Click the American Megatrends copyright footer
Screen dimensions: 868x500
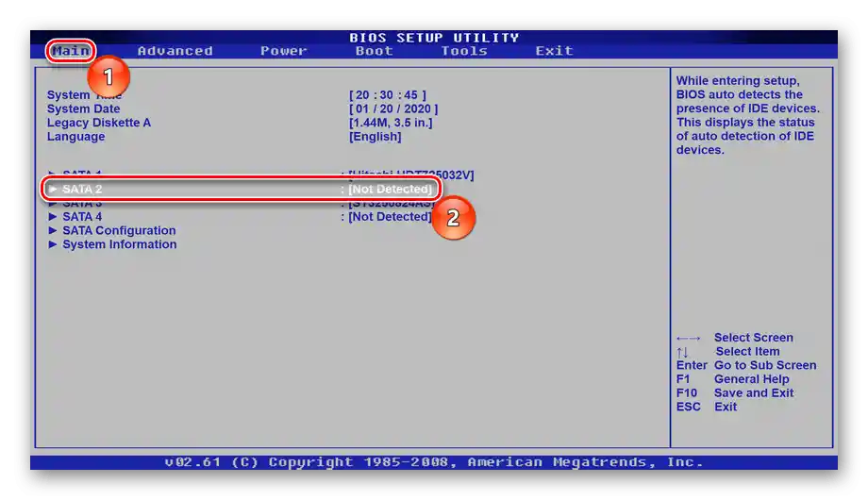click(434, 462)
